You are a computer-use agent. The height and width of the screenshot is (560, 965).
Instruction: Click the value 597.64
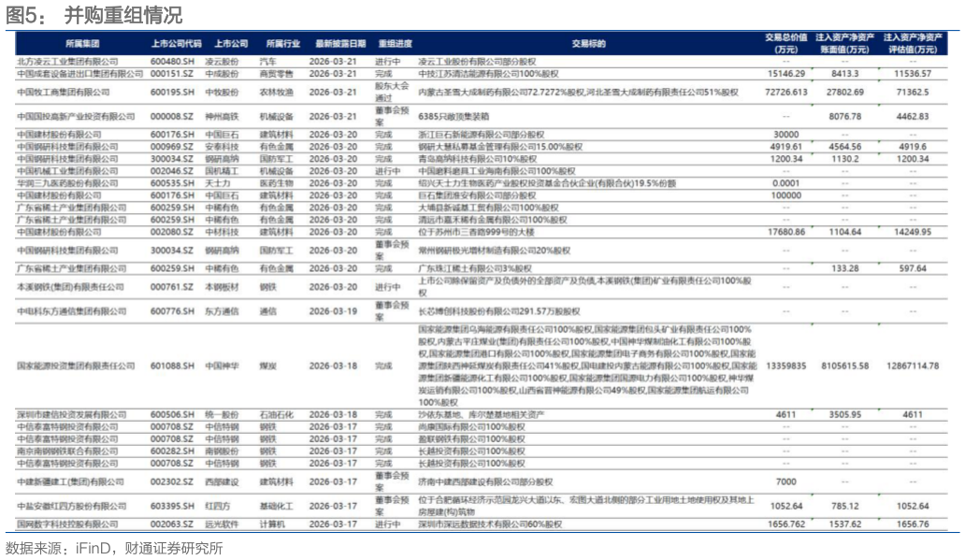click(x=913, y=269)
